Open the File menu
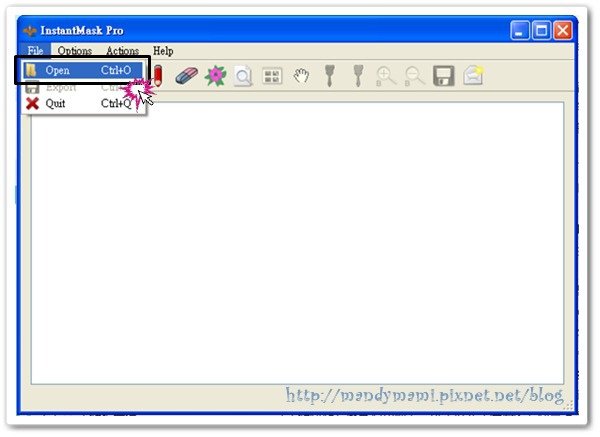Viewport: 600px width, 437px height. pyautogui.click(x=35, y=51)
